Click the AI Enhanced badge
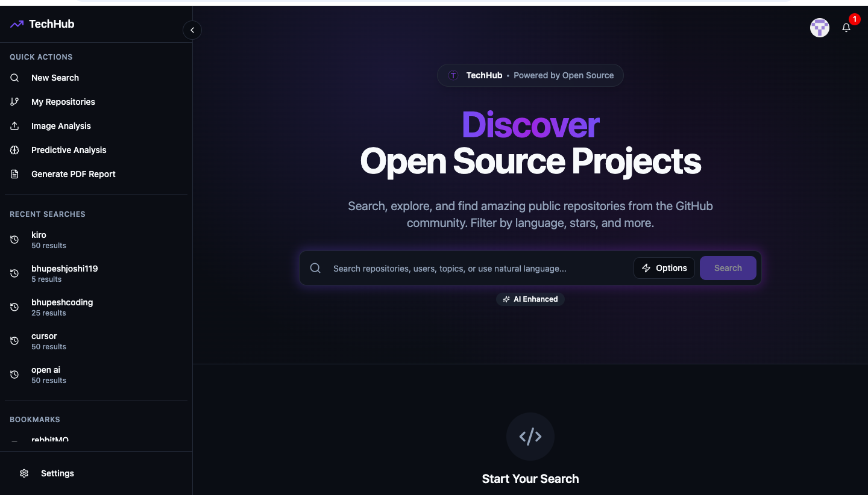 (x=530, y=299)
